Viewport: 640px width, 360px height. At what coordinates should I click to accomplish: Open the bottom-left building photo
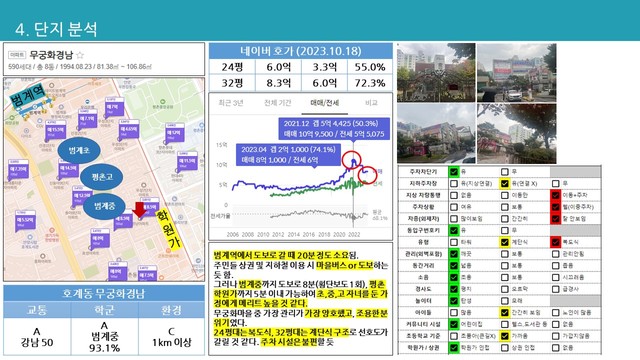click(436, 133)
